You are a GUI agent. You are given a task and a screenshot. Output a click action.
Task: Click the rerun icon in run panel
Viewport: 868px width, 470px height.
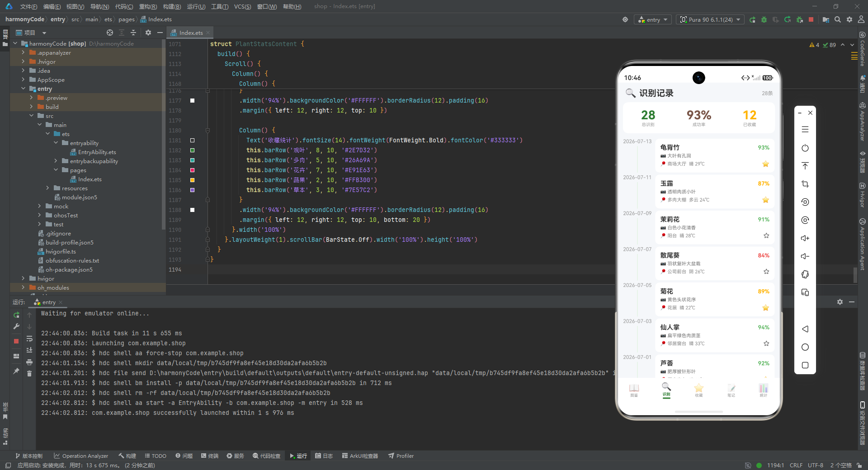click(x=16, y=315)
